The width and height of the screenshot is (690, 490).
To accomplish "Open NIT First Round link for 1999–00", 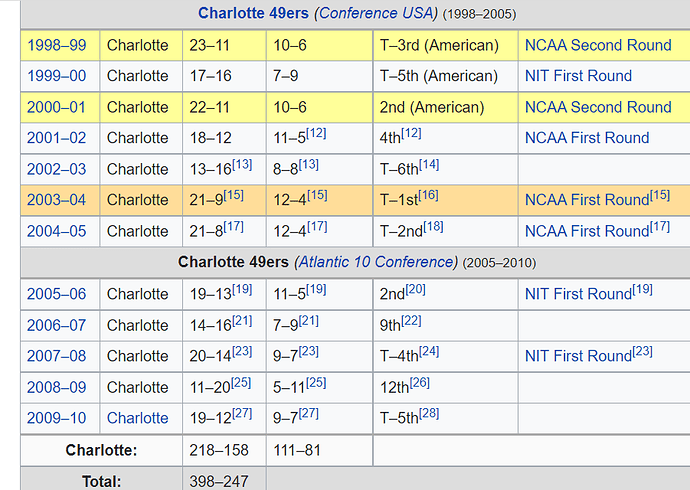I will pos(578,76).
